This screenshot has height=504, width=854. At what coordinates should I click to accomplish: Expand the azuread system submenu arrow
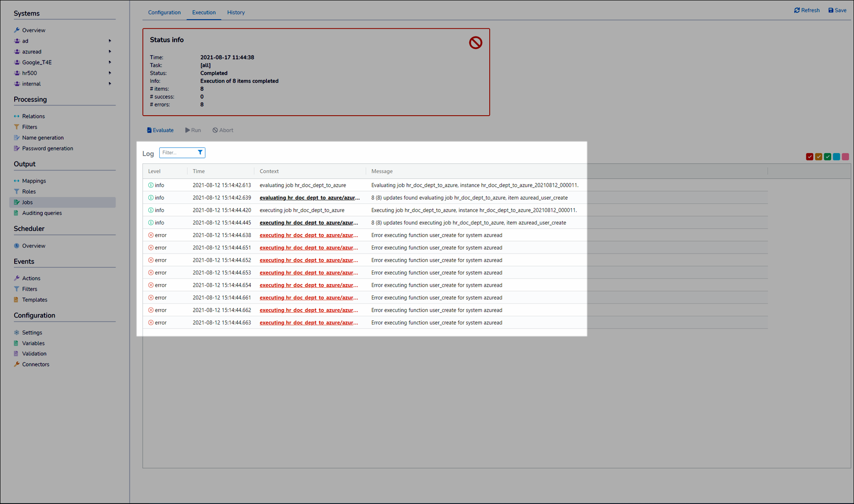[x=110, y=52]
